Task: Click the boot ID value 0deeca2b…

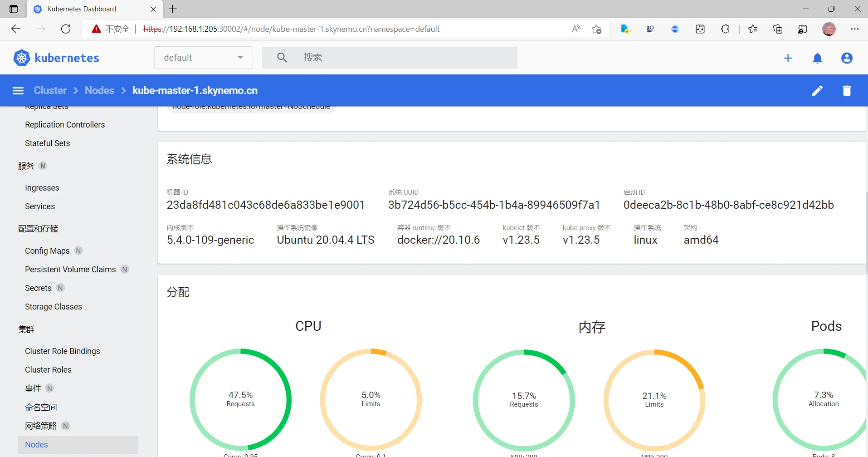Action: point(729,205)
